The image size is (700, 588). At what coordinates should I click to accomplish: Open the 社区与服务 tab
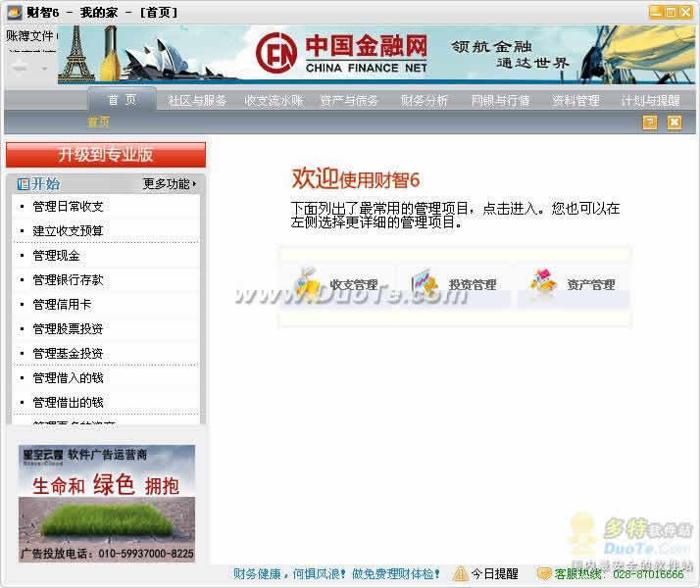click(x=197, y=101)
